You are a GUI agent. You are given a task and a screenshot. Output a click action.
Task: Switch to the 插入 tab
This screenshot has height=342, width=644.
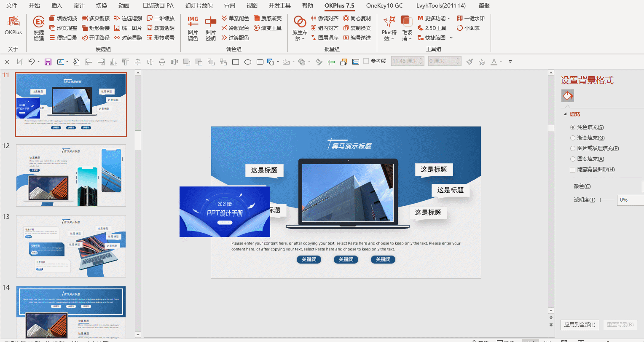(x=57, y=6)
